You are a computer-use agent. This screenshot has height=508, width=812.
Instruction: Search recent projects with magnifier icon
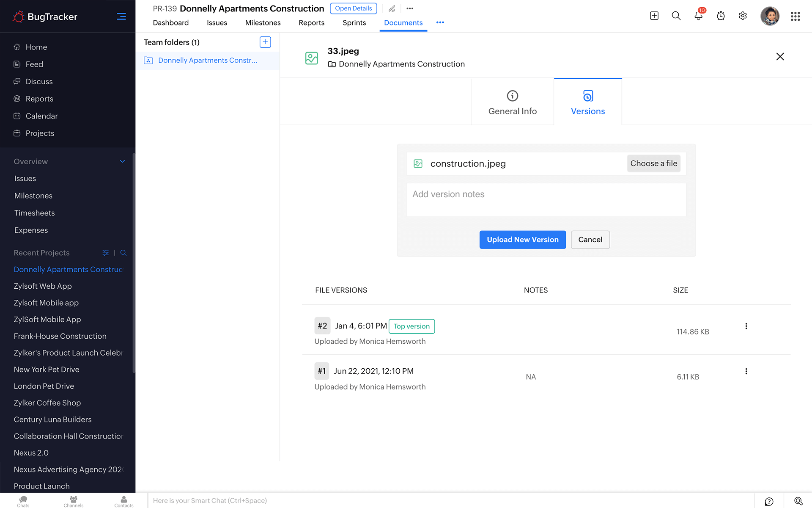coord(123,253)
